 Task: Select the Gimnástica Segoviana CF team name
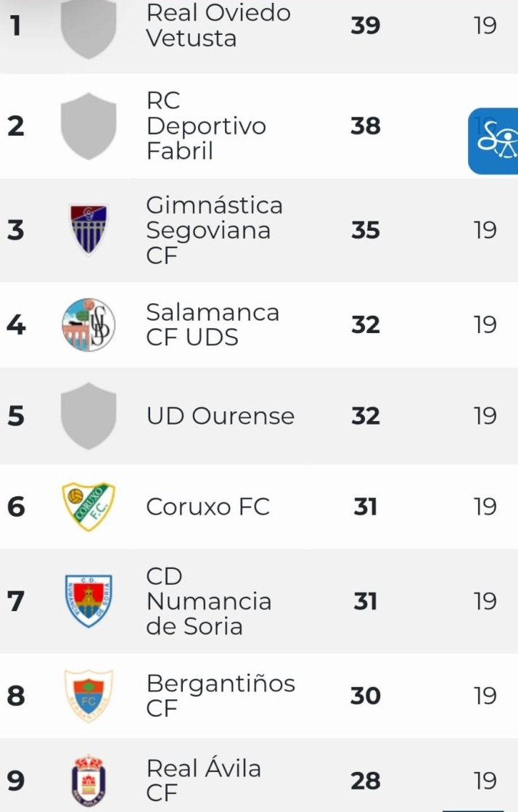click(x=214, y=230)
